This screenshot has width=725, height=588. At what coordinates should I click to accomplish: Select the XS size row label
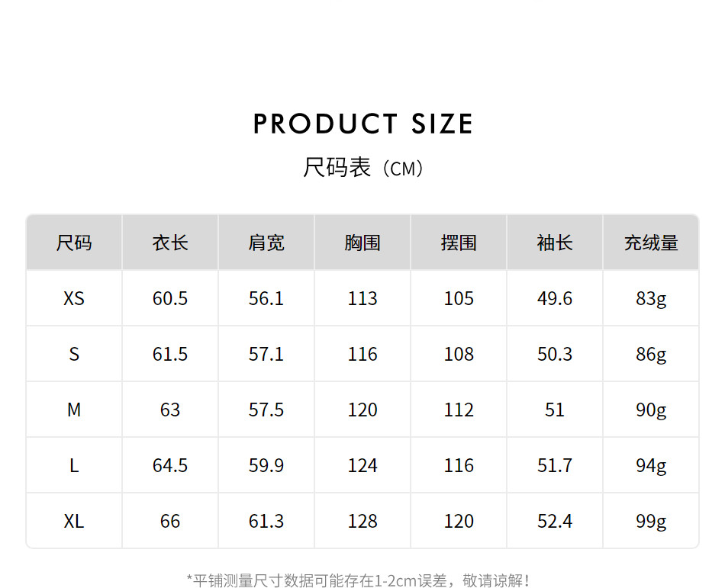tap(74, 298)
